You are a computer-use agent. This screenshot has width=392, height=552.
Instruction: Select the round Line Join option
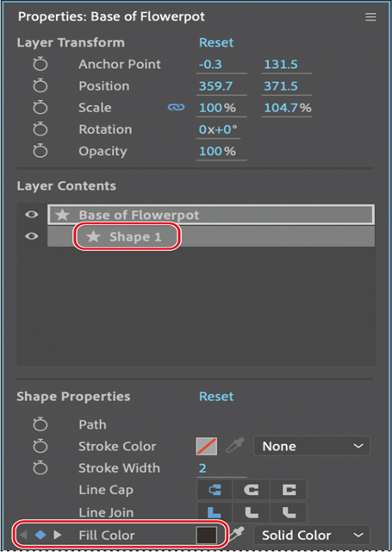251,512
